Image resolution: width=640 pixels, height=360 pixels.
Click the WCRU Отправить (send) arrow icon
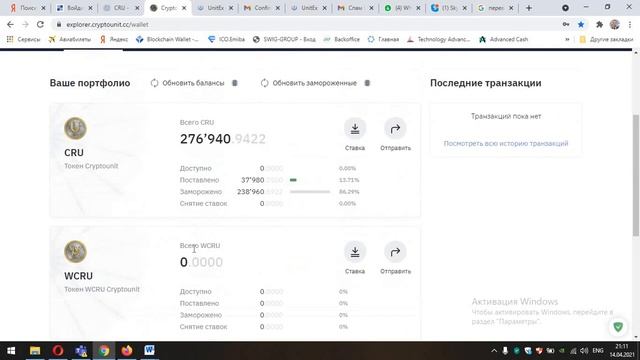pyautogui.click(x=395, y=252)
